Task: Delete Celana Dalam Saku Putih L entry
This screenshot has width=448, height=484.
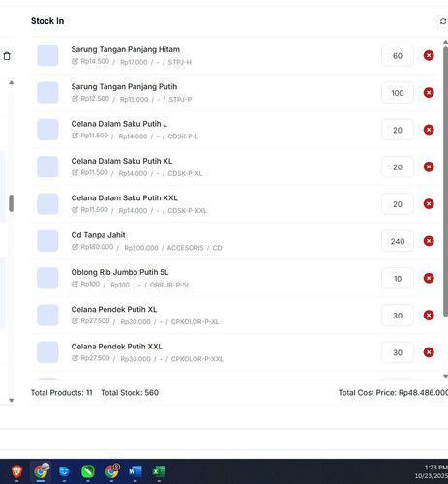Action: coord(429,130)
